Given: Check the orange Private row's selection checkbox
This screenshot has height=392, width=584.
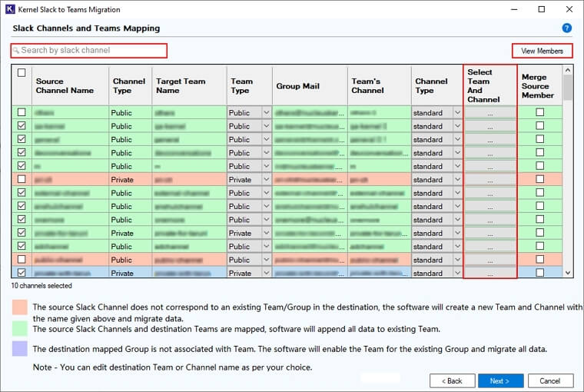Looking at the screenshot, I should (22, 179).
